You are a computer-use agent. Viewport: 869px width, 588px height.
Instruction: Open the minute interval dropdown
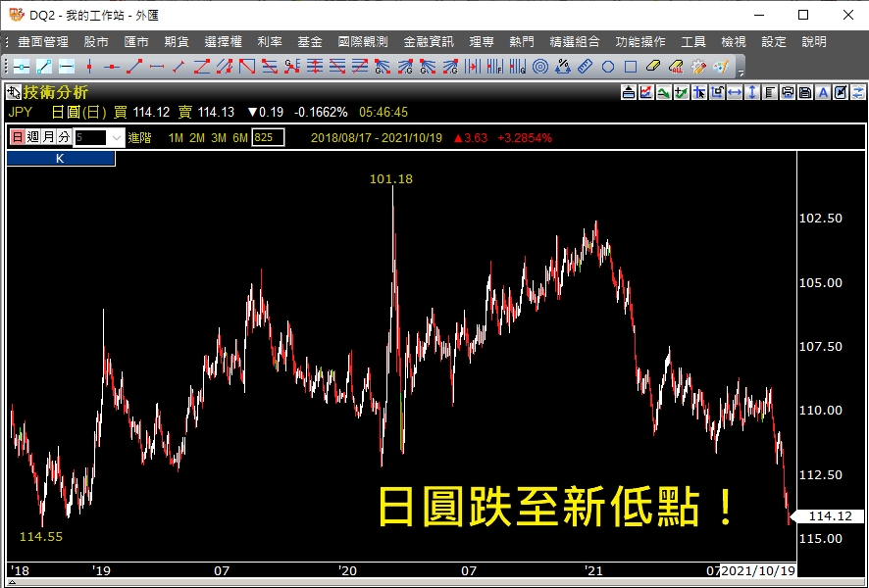[x=116, y=138]
